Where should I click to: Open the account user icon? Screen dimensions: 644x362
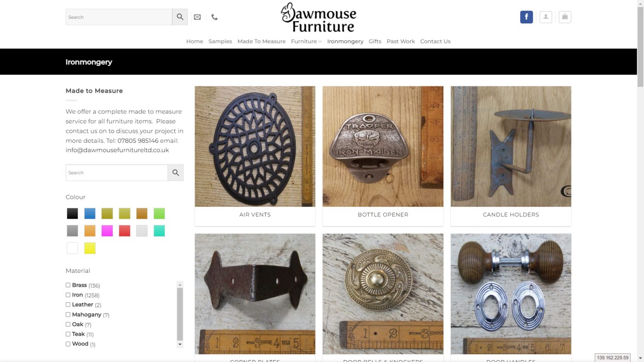(546, 17)
